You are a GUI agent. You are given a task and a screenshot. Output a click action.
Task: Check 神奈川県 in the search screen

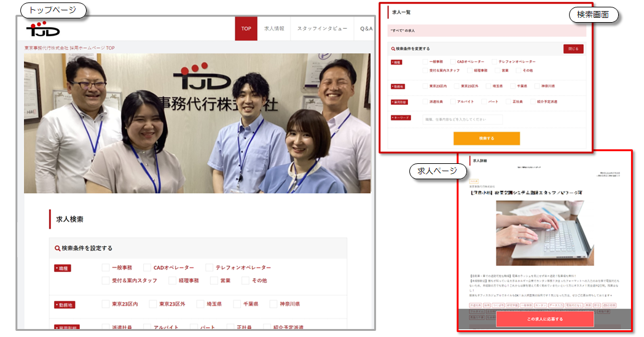[x=537, y=86]
